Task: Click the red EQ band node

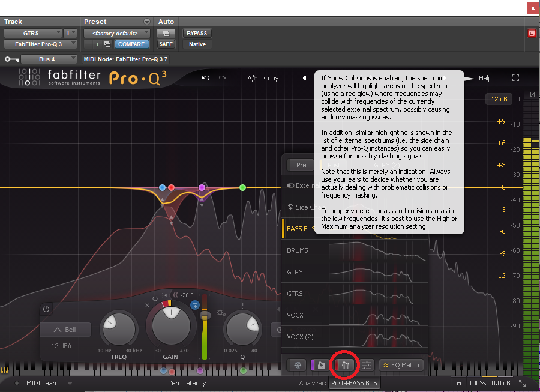Action: click(x=171, y=188)
